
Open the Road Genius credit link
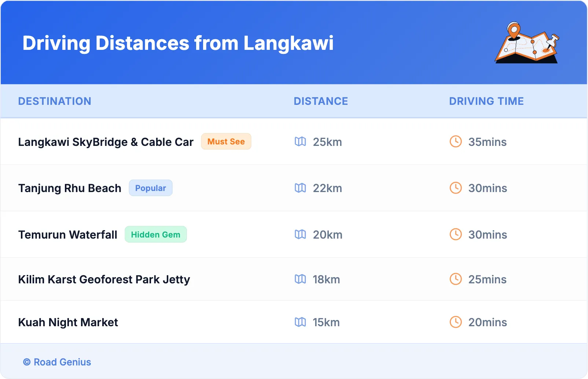pos(57,362)
